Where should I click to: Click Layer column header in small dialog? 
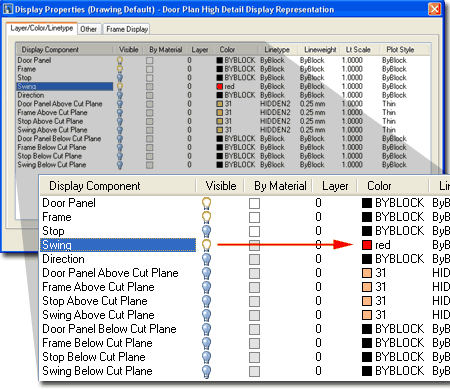(200, 50)
